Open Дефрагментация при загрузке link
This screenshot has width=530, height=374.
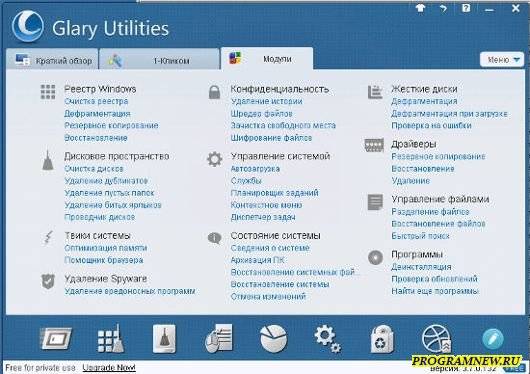point(450,114)
